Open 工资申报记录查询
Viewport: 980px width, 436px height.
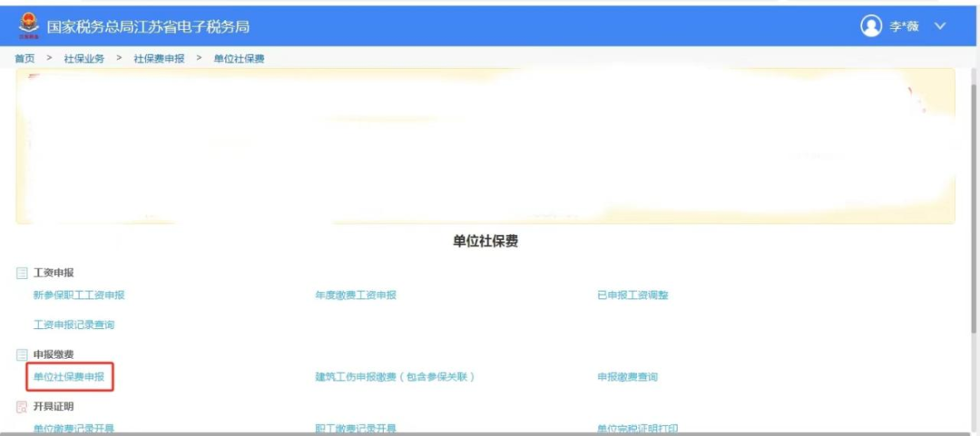73,325
